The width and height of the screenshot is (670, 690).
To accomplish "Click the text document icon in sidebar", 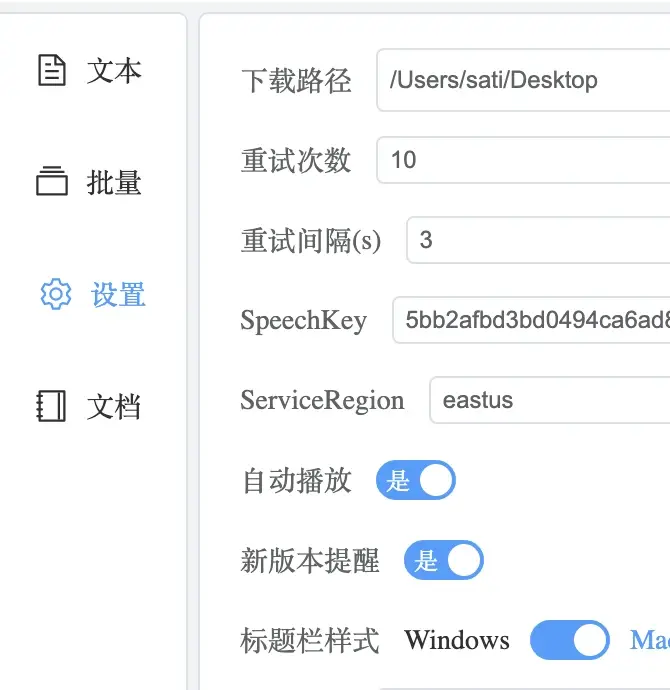I will point(52,70).
